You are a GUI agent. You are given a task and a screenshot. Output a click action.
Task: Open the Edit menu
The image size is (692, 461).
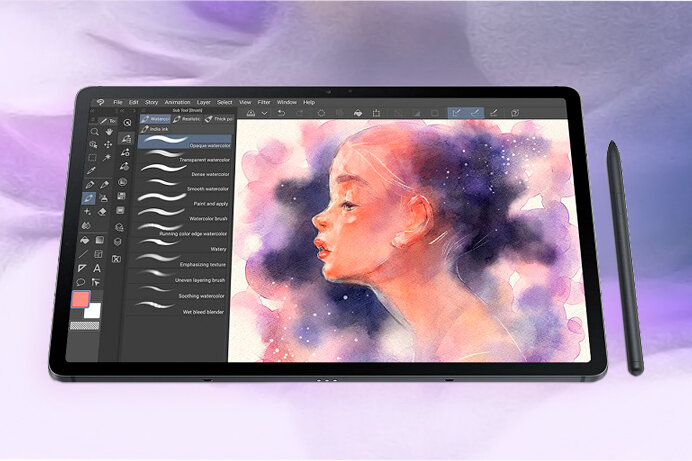(x=134, y=102)
